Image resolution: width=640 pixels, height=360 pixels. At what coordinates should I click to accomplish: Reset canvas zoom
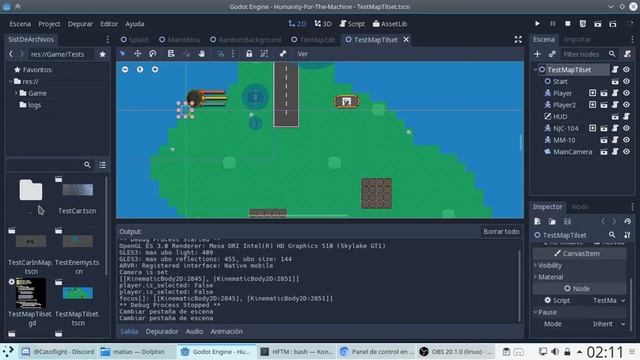[140, 69]
